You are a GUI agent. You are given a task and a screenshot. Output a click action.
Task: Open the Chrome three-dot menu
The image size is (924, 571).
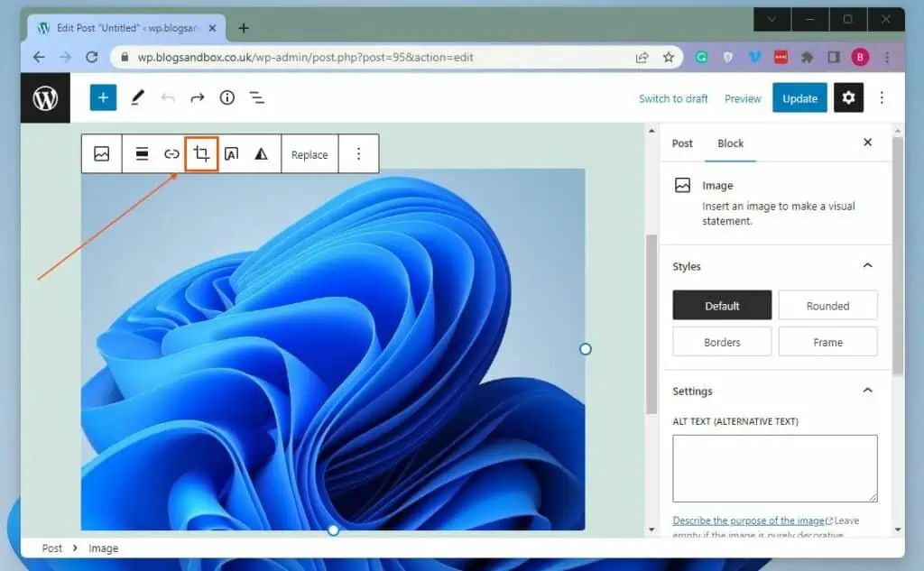pyautogui.click(x=887, y=57)
